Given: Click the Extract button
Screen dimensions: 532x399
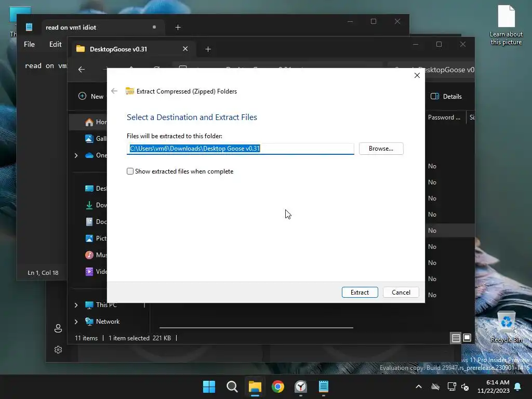Looking at the screenshot, I should point(360,292).
